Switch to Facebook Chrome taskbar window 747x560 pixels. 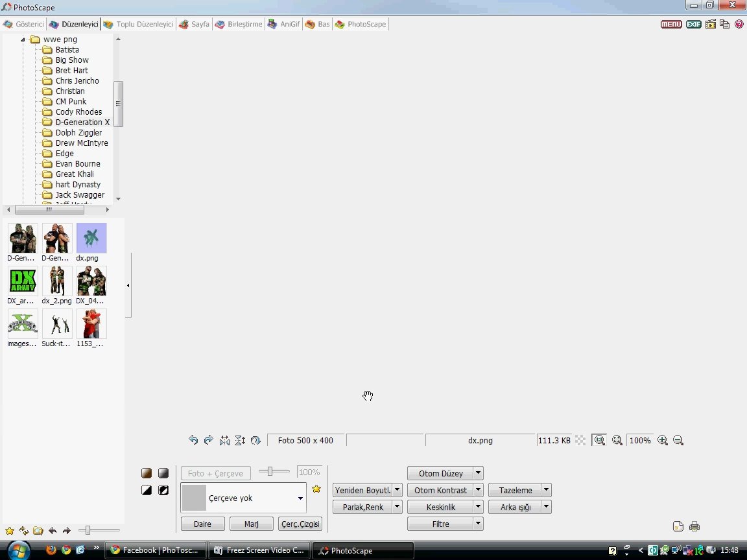156,550
